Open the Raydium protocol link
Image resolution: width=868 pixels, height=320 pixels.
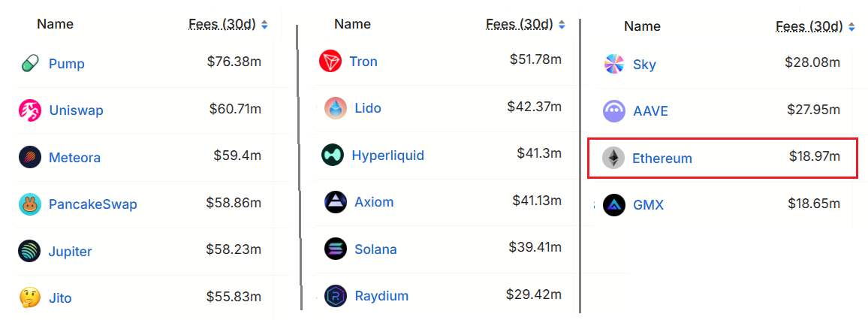(380, 296)
